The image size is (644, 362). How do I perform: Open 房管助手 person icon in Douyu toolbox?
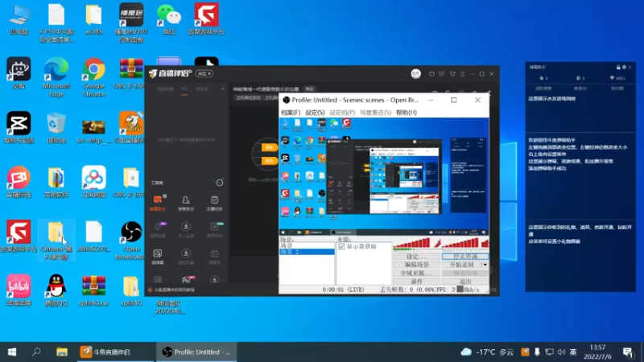click(186, 203)
